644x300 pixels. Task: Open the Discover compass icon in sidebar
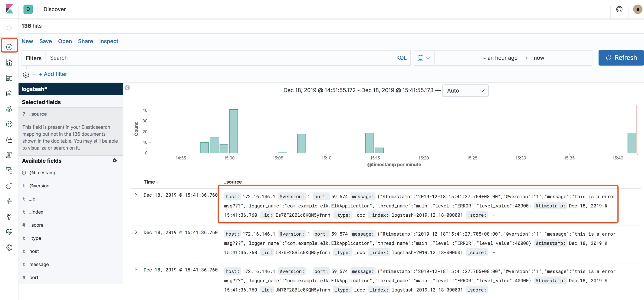point(9,47)
